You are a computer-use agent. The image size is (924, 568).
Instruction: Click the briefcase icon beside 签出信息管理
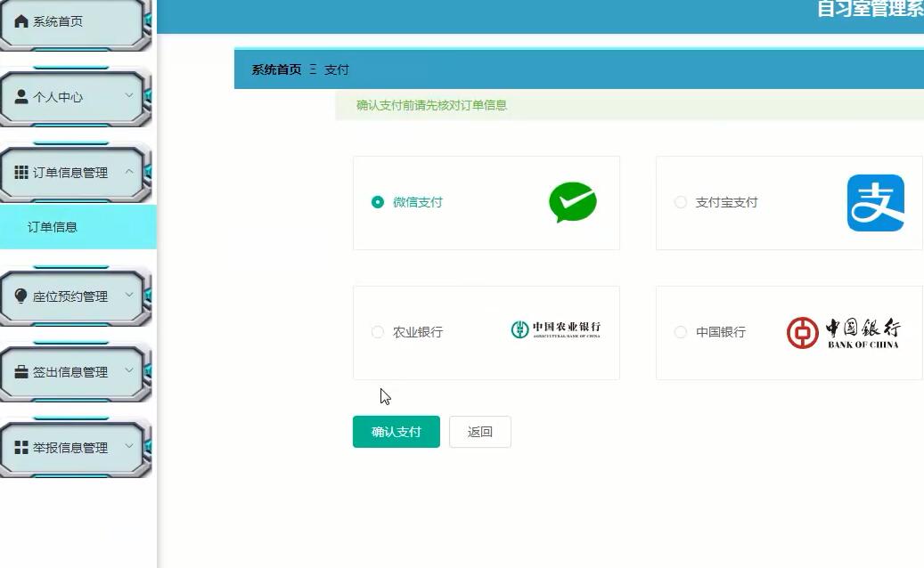21,372
